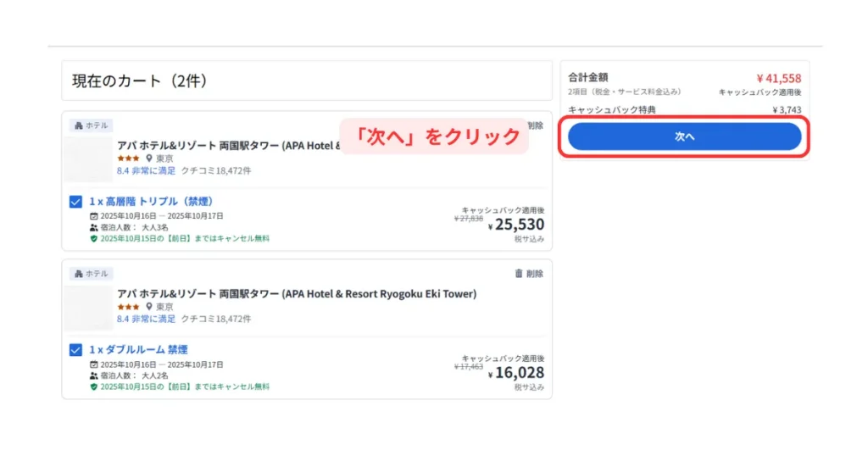Uncheck the ダブルルーム 禁煙 checkbox

(75, 350)
